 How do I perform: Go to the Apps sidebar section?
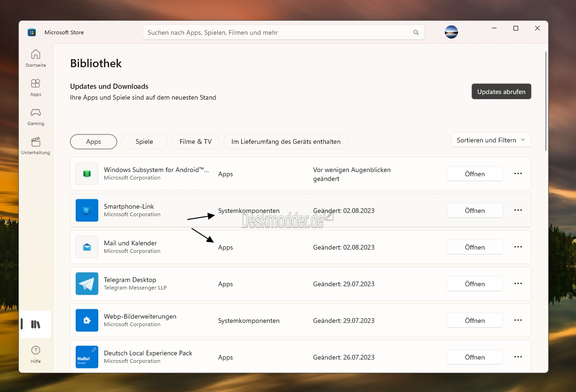point(36,87)
